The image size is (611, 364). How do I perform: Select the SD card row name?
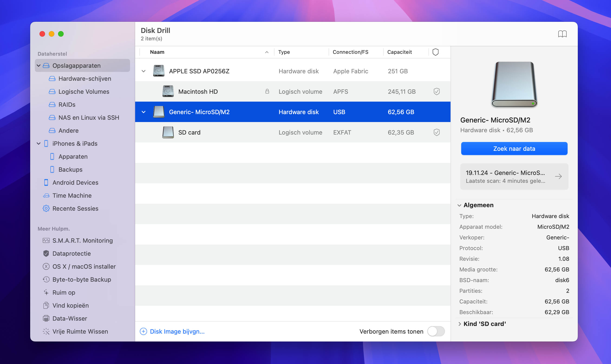pos(189,132)
